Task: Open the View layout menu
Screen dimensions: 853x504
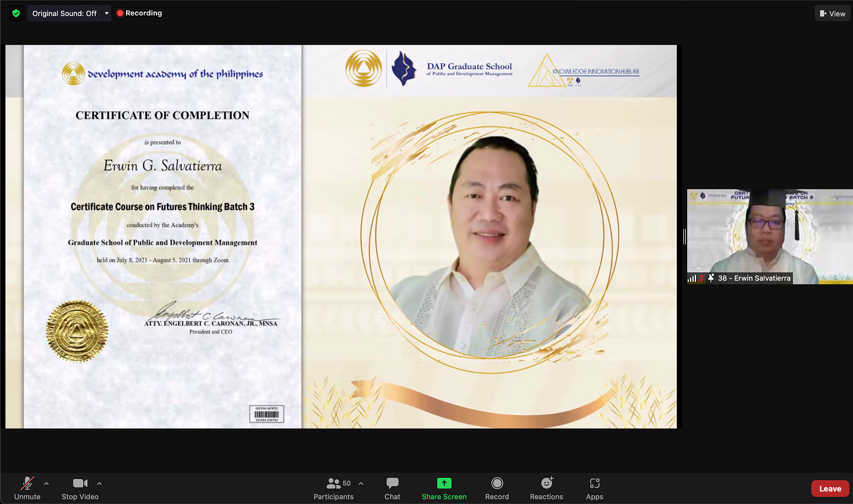Action: tap(832, 14)
